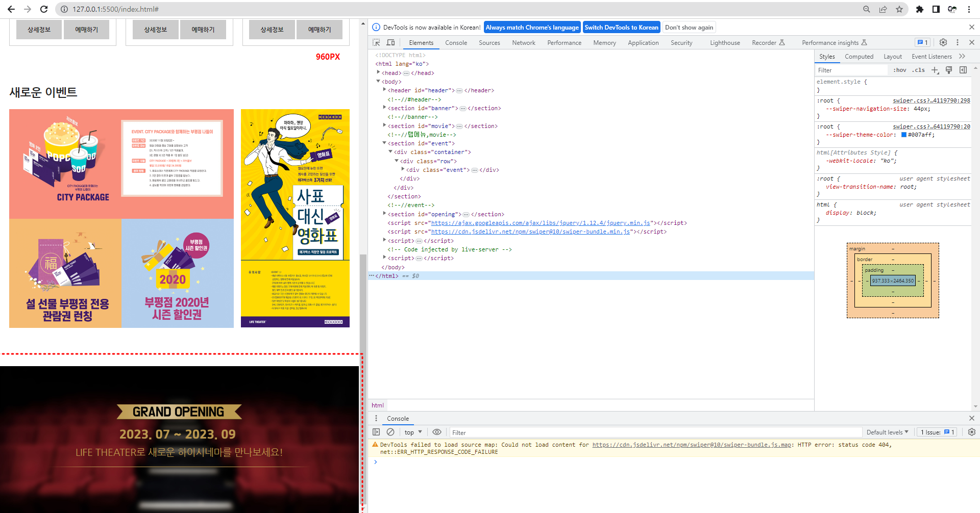Close the console drawer
Image resolution: width=980 pixels, height=513 pixels.
pyautogui.click(x=972, y=418)
